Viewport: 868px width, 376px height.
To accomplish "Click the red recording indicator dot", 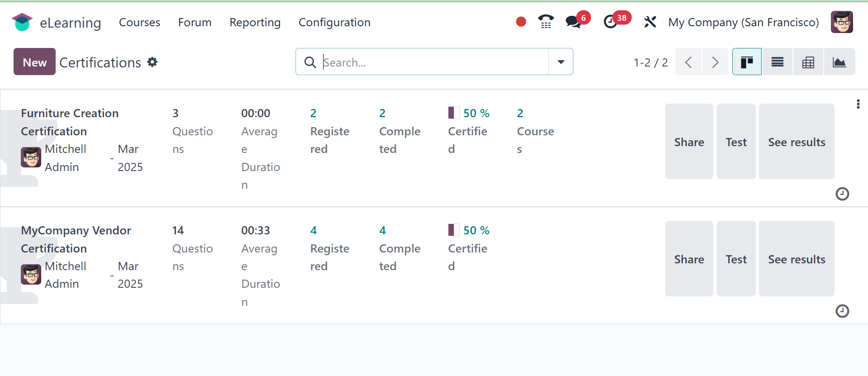I will coord(521,22).
